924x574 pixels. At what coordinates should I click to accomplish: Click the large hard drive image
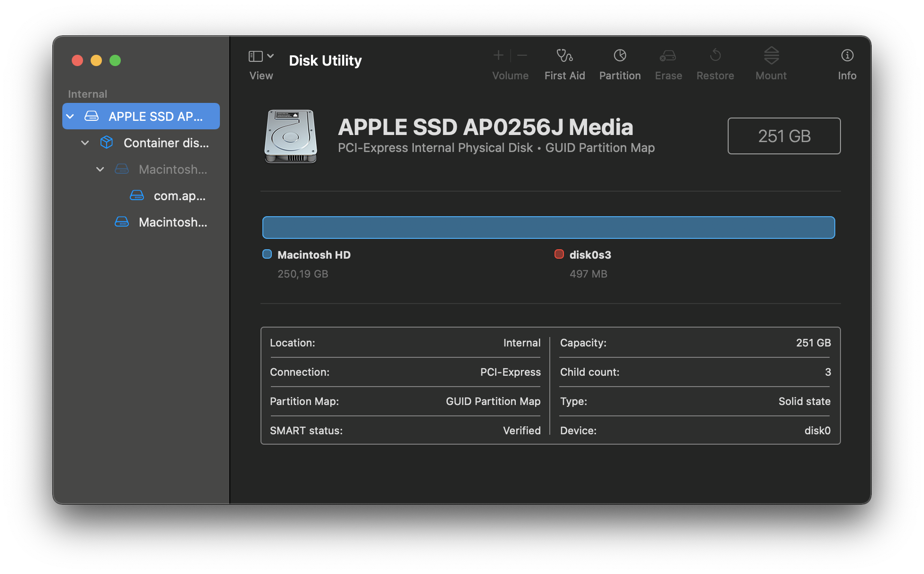[290, 136]
